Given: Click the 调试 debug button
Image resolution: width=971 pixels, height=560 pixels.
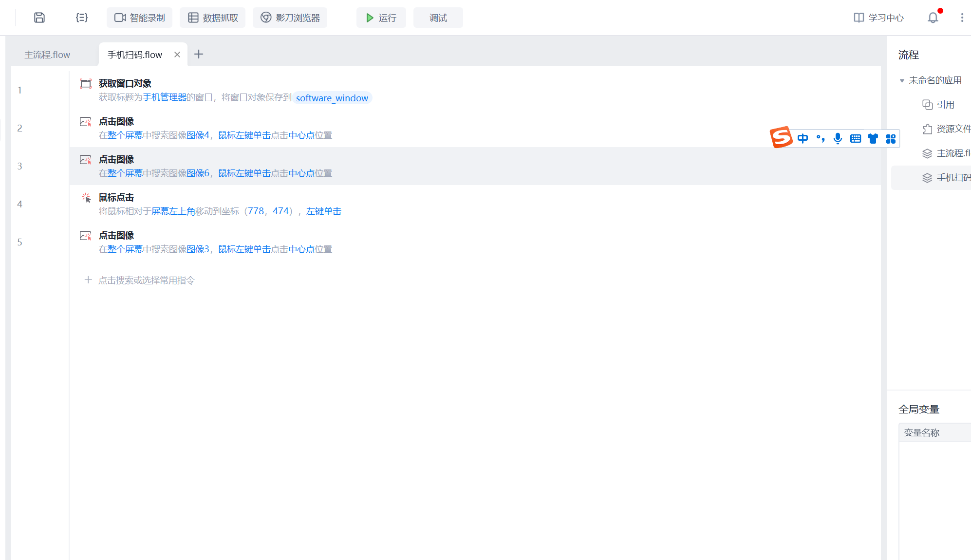Looking at the screenshot, I should click(x=438, y=18).
